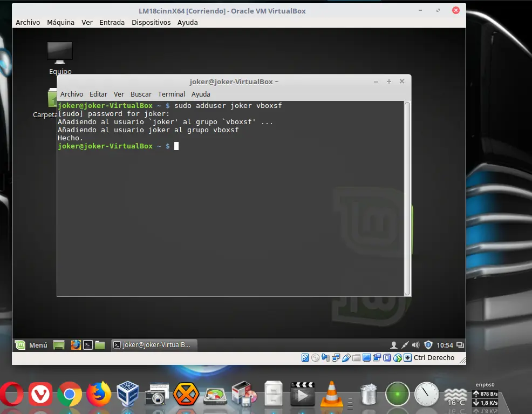Screen dimensions: 532x414
Task: Open the shared folders status icon
Action: click(356, 357)
